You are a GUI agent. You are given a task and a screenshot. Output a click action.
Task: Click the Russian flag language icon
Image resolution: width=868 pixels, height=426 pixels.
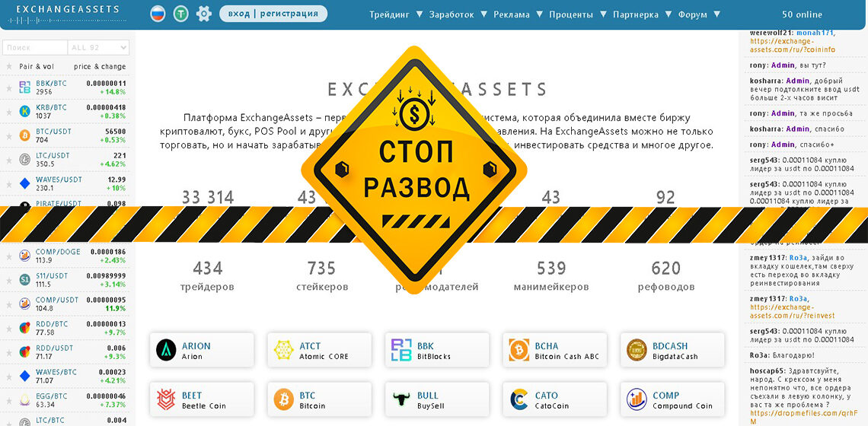158,14
